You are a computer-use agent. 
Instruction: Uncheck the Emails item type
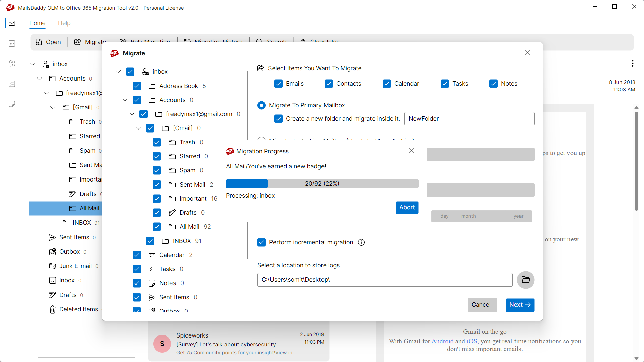click(278, 84)
